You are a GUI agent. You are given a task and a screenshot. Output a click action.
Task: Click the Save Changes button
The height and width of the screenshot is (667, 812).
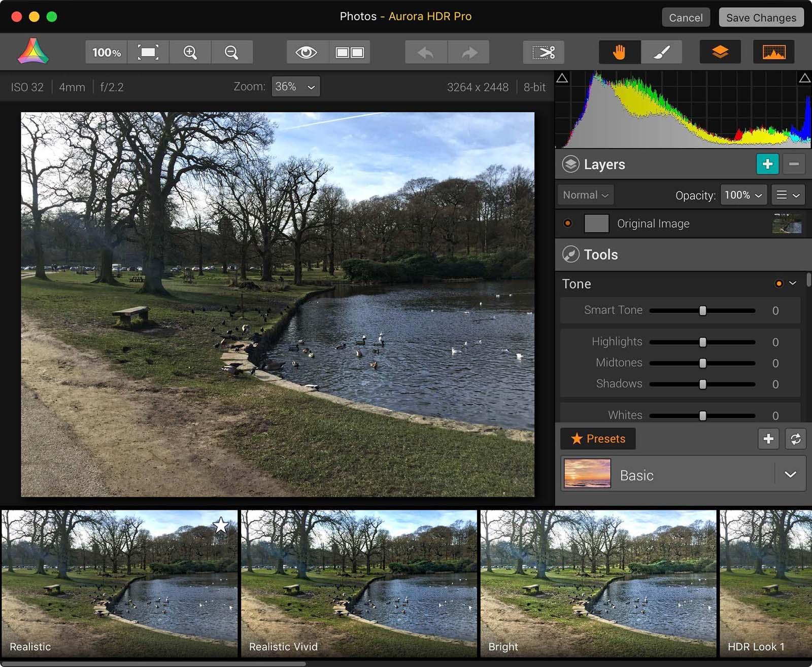[x=761, y=18]
